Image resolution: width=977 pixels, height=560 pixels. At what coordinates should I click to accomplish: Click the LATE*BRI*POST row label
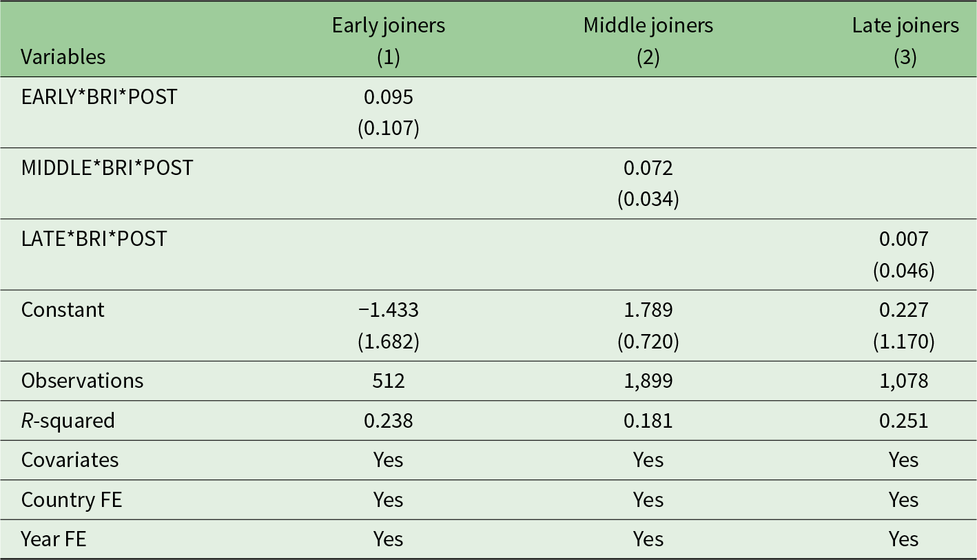94,239
